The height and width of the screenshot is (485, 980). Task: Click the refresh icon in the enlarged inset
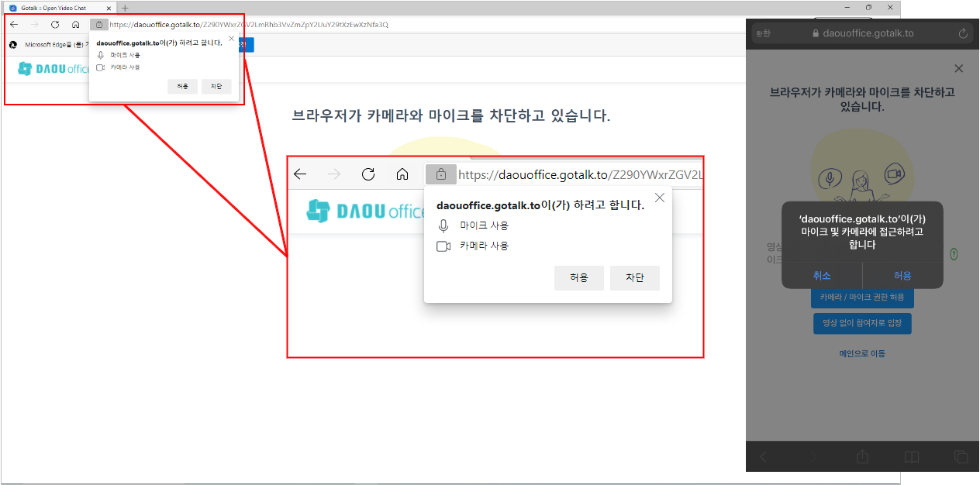[x=368, y=174]
